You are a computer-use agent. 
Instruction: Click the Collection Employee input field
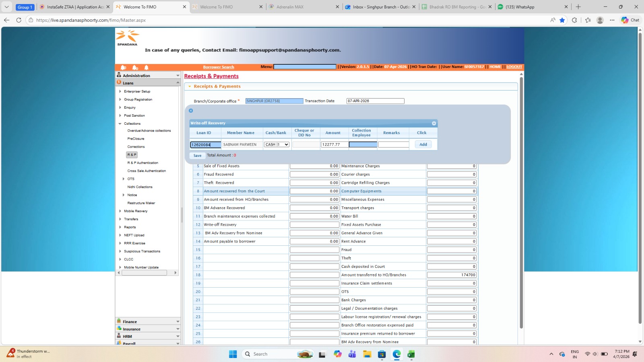coord(363,144)
